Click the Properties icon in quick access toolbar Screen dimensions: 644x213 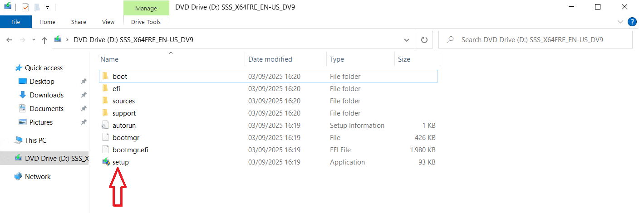[x=26, y=7]
